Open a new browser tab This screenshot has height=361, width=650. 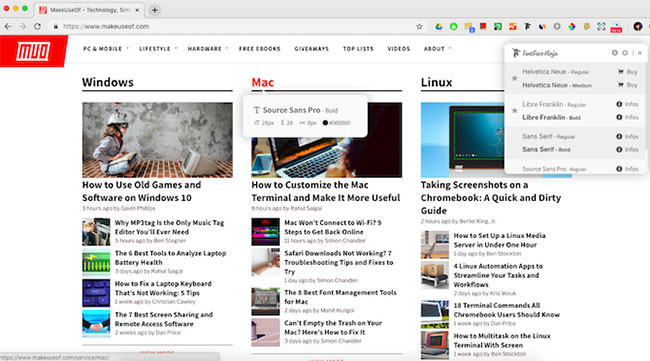tap(155, 10)
